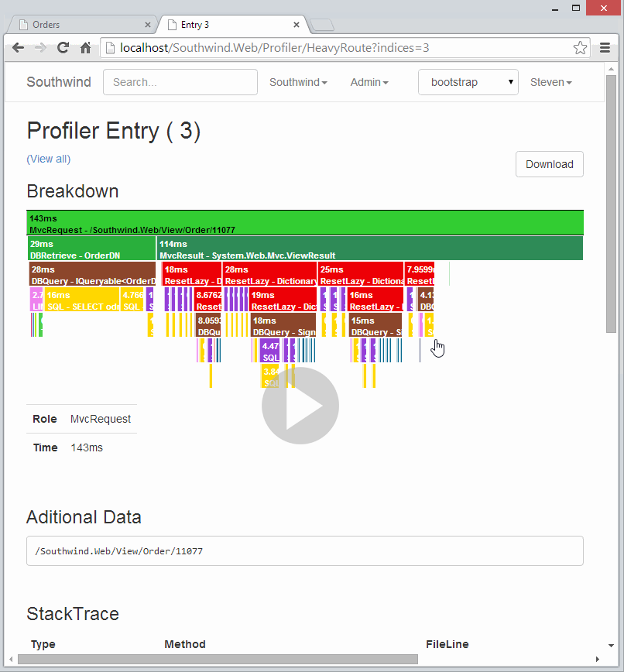Screen dimensions: 624x672
Task: Reload the page with refresh icon
Action: [x=63, y=48]
